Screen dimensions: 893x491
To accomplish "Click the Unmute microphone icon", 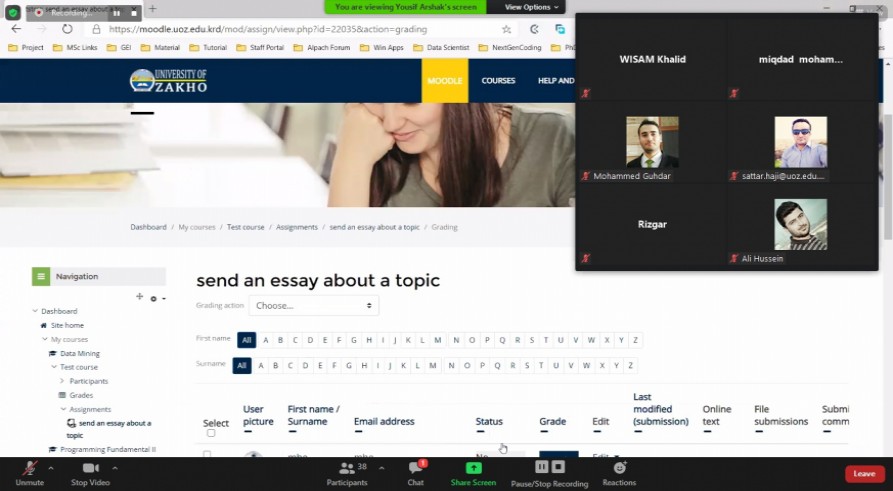I will (29, 468).
